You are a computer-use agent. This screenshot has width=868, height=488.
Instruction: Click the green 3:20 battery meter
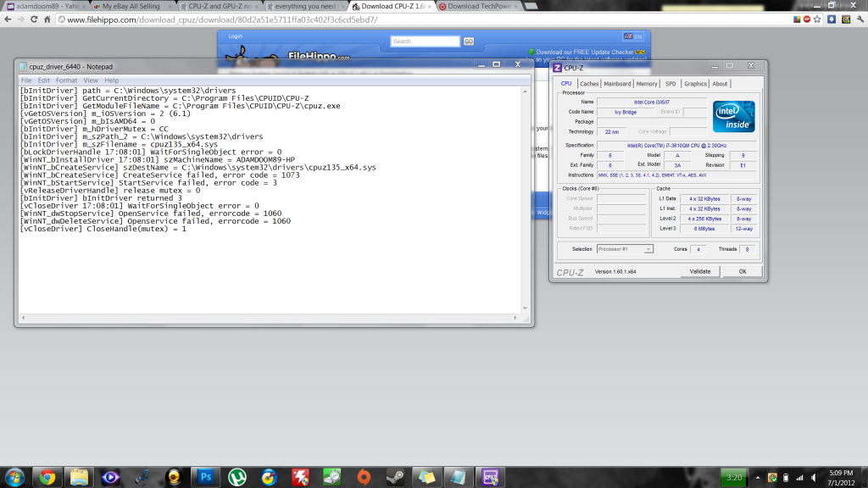click(x=734, y=477)
